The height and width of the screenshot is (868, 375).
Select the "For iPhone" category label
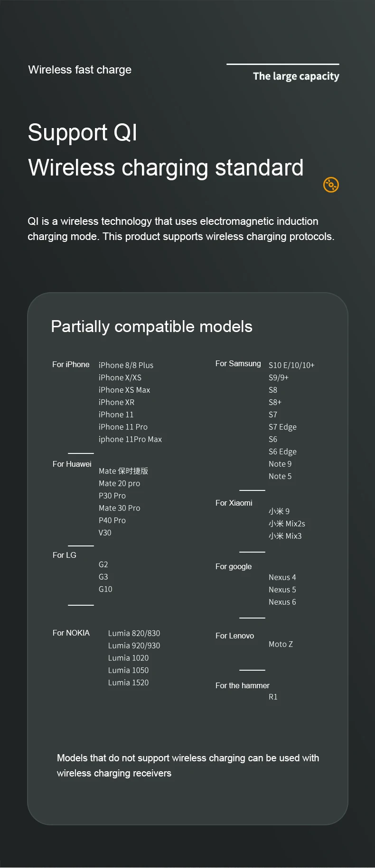pos(71,364)
